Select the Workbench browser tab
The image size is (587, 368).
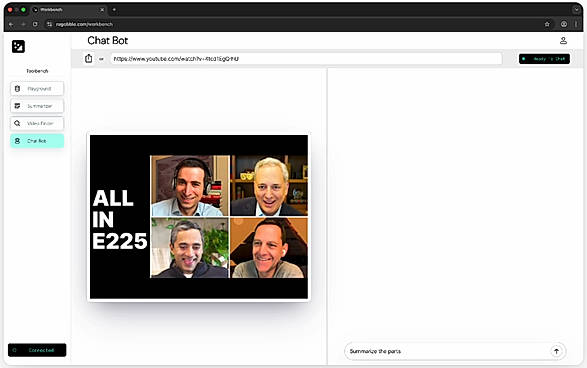tap(68, 10)
